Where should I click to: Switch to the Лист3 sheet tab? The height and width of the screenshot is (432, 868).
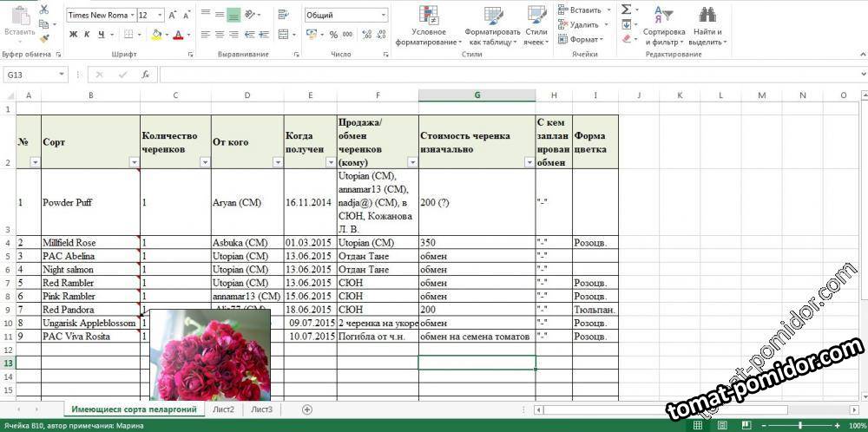(261, 409)
